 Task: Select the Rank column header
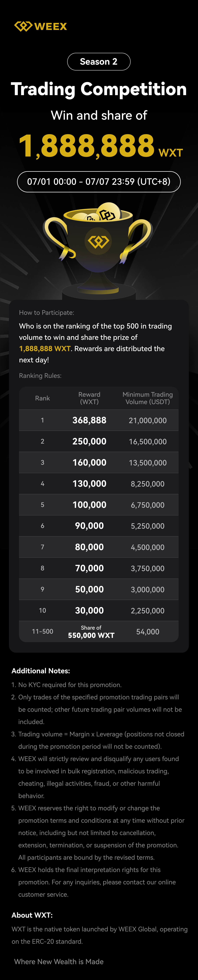pyautogui.click(x=43, y=398)
